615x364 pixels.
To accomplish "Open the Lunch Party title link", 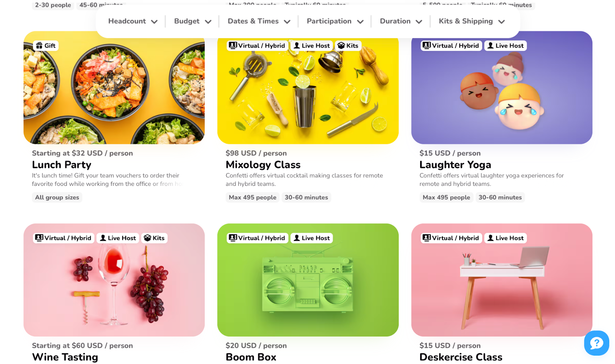I will pyautogui.click(x=61, y=165).
